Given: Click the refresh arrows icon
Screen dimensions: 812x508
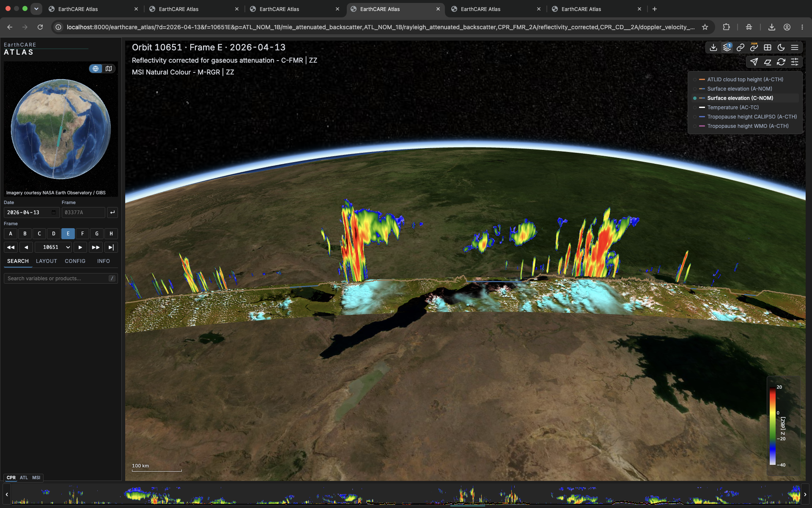Looking at the screenshot, I should coord(781,62).
